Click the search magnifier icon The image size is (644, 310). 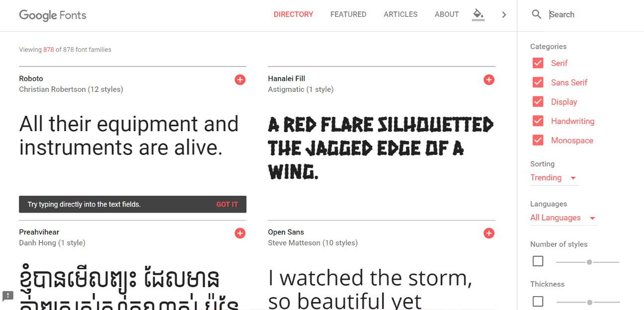536,14
